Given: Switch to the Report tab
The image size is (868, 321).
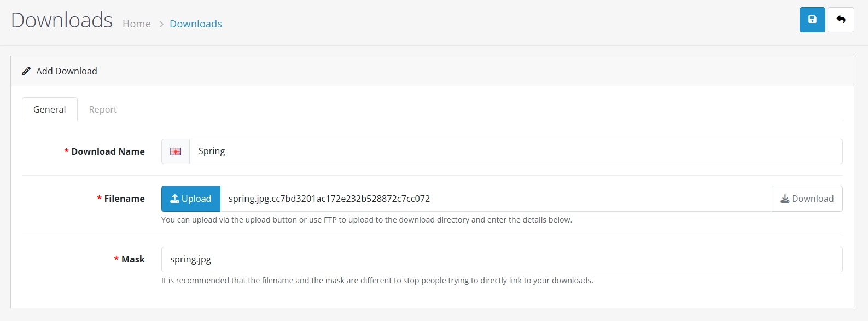Looking at the screenshot, I should (x=103, y=109).
